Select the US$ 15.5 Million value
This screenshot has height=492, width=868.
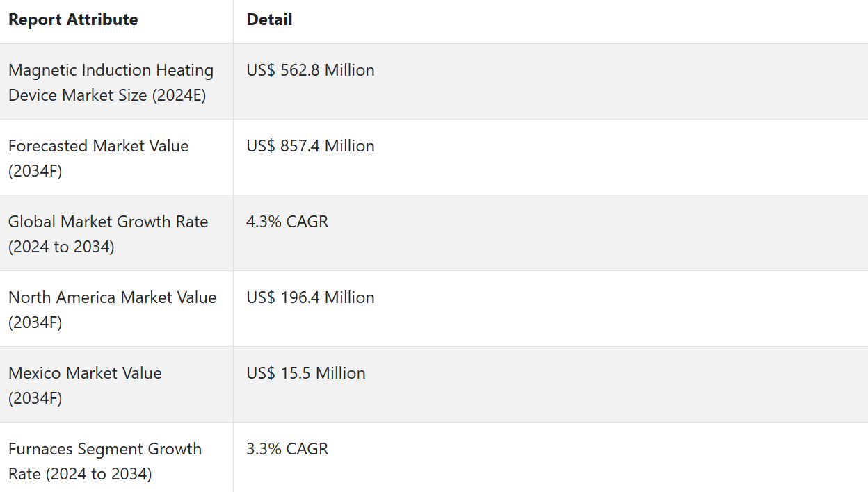305,373
